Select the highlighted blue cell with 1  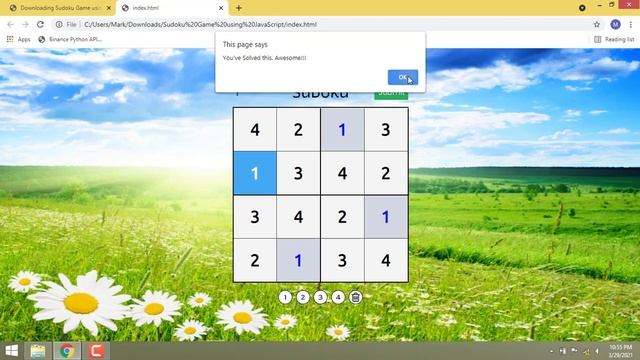(255, 173)
